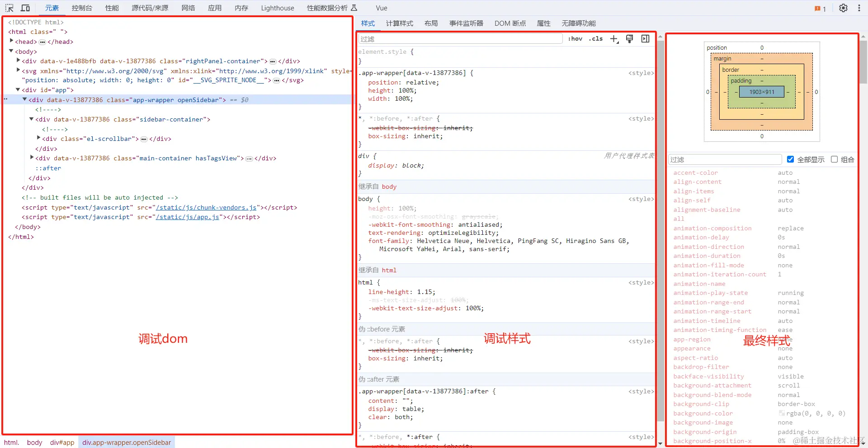The height and width of the screenshot is (448, 868).
Task: Uncheck the 全部显示 checkbox
Action: click(x=790, y=159)
